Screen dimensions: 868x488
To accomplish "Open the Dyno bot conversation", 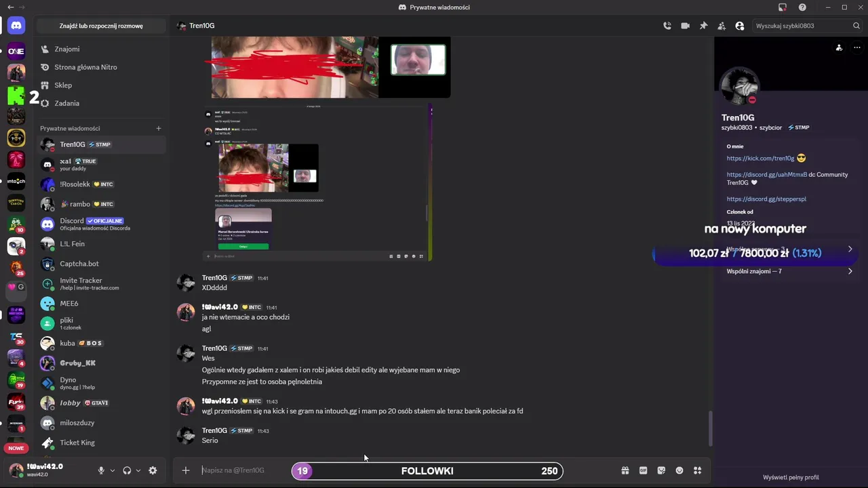I will pos(101,383).
